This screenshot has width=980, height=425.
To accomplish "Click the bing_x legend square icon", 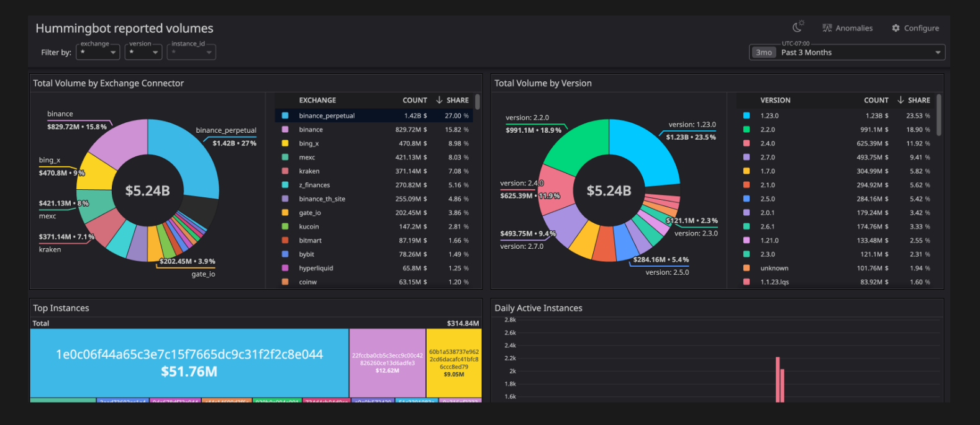I will (285, 143).
